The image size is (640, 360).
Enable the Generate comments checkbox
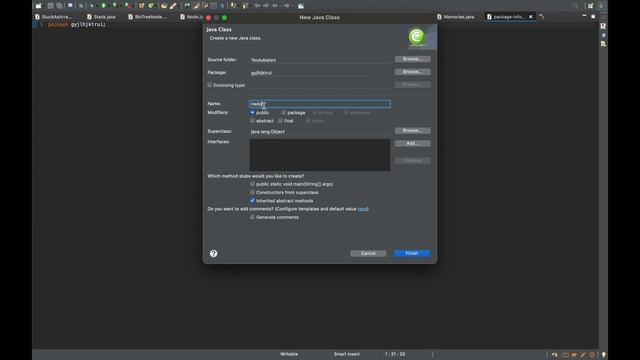coord(252,217)
